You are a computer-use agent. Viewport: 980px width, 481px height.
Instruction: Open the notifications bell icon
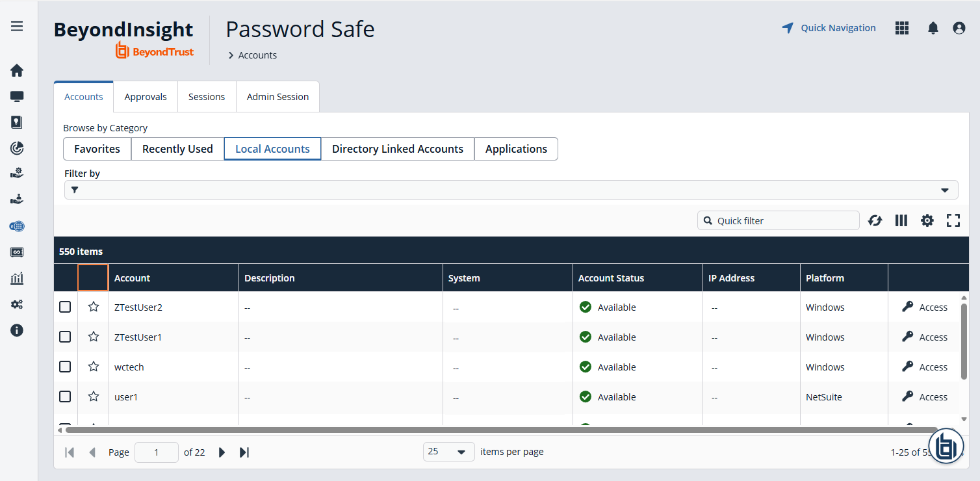click(x=933, y=27)
